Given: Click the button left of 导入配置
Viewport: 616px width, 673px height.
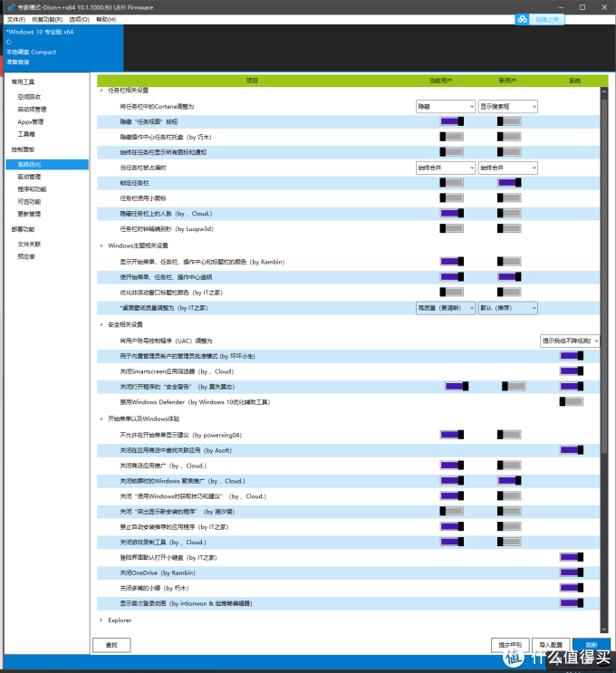Looking at the screenshot, I should [x=510, y=645].
